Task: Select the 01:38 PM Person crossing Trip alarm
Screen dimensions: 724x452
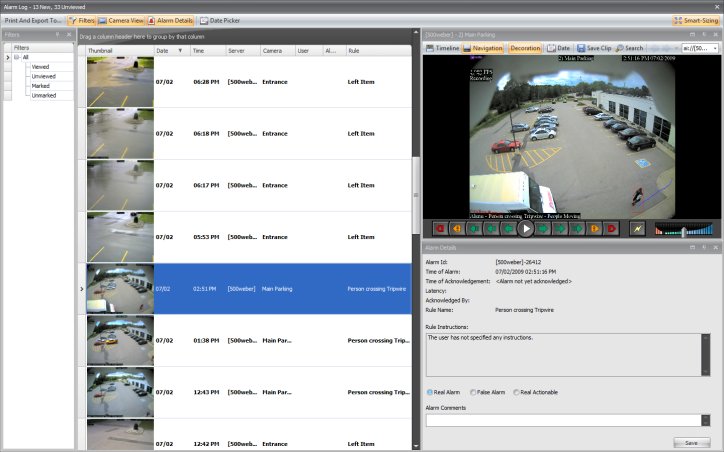Action: [x=249, y=340]
